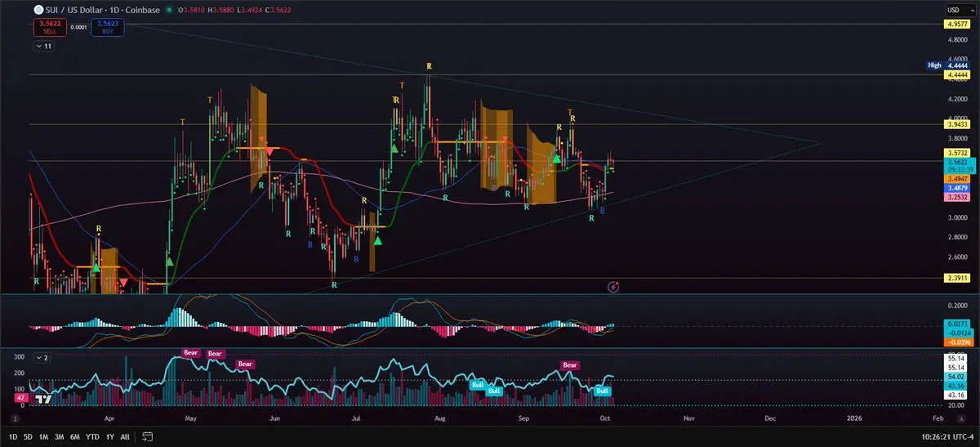Click the 2026 time axis label
Viewport: 980px width, 447px height.
(x=854, y=417)
